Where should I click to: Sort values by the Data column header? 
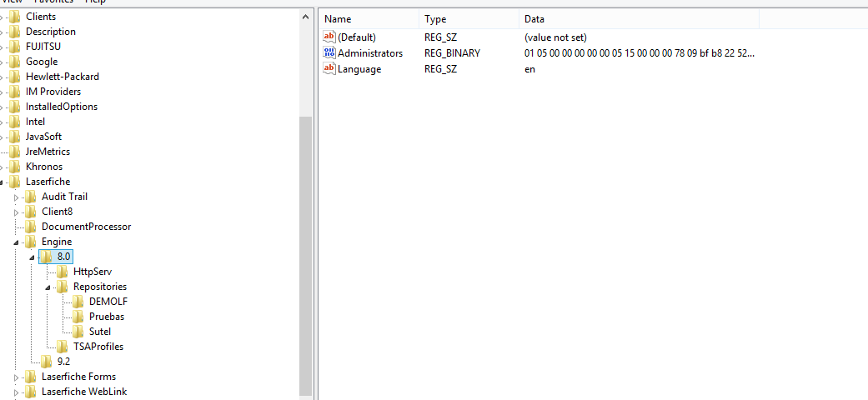point(639,19)
